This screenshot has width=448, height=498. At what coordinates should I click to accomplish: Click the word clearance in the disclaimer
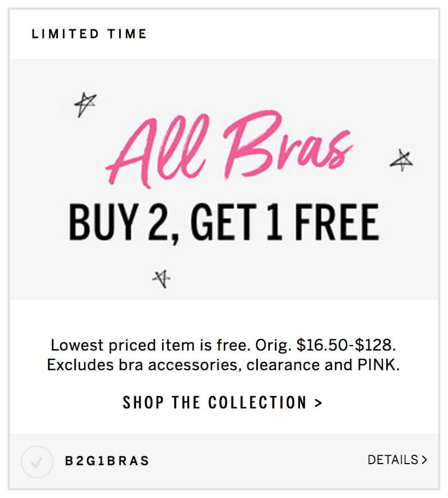click(283, 365)
